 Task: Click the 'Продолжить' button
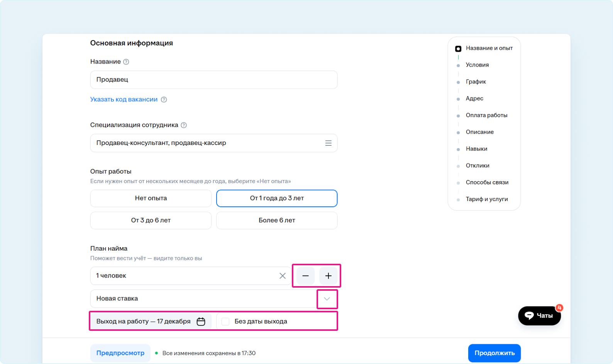(494, 353)
